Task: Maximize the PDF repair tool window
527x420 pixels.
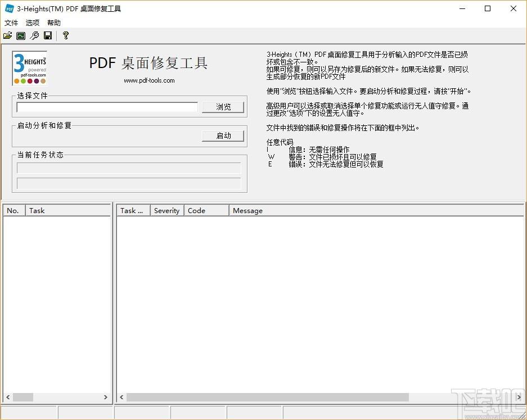Action: coord(488,8)
